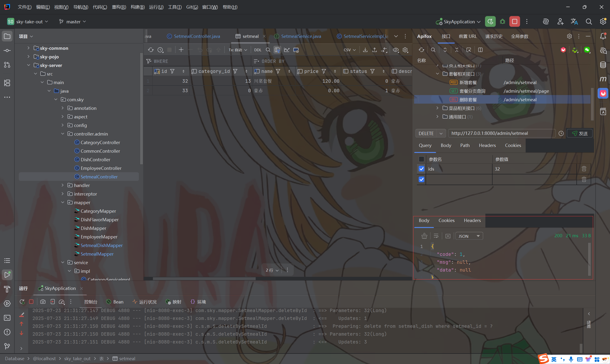This screenshot has width=610, height=364.
Task: Check the select-all parameters header checkbox
Action: tap(421, 159)
